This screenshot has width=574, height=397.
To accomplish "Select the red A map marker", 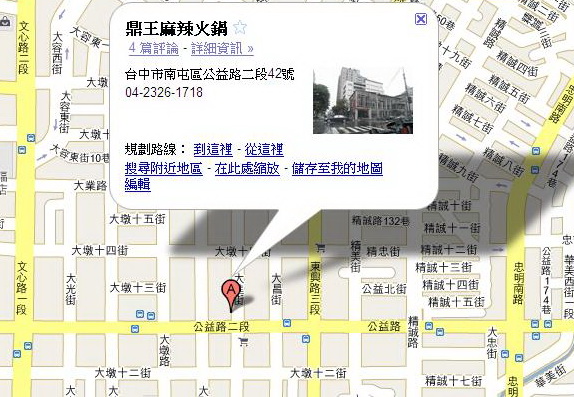I will tap(231, 296).
